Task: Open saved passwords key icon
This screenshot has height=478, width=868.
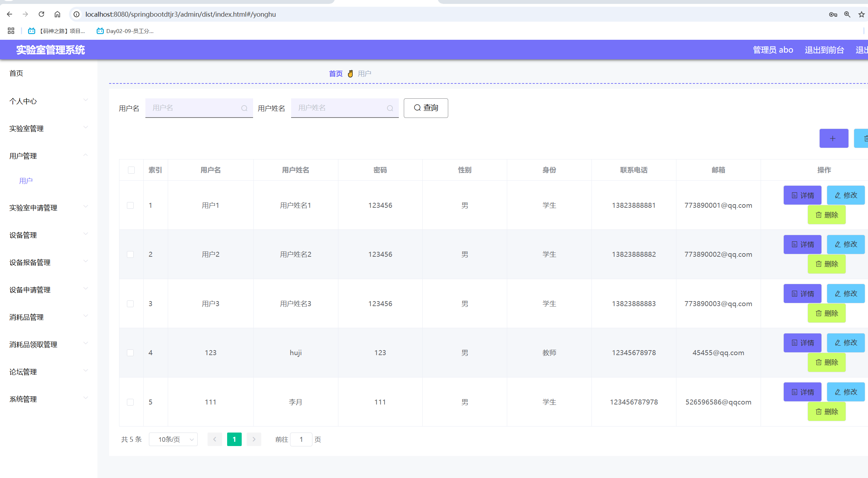Action: click(833, 14)
